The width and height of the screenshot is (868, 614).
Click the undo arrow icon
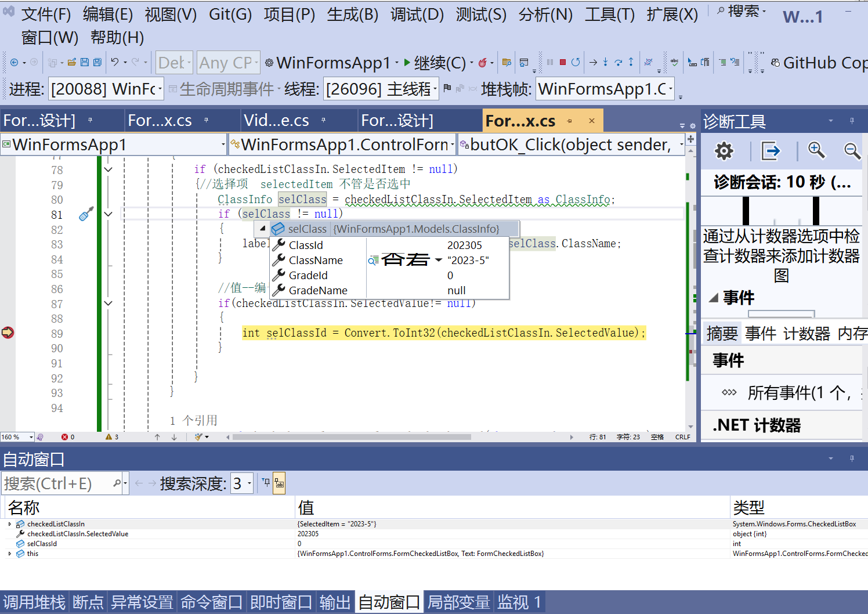tap(115, 62)
